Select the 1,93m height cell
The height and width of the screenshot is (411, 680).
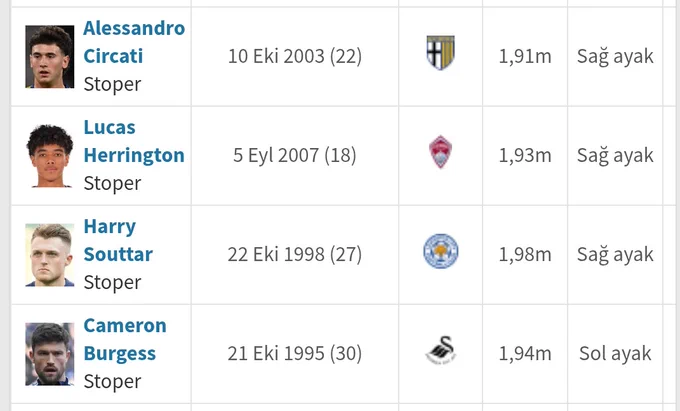(x=525, y=156)
